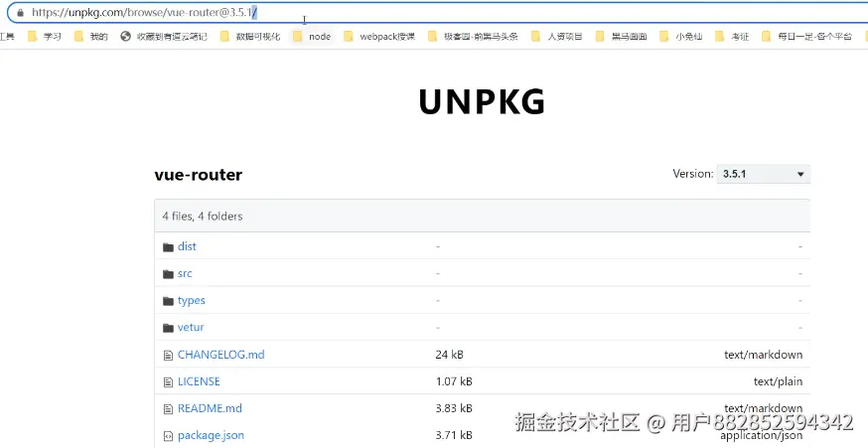Click the 24 kB size of CHANGELOG.md
868x448 pixels.
pyautogui.click(x=450, y=355)
